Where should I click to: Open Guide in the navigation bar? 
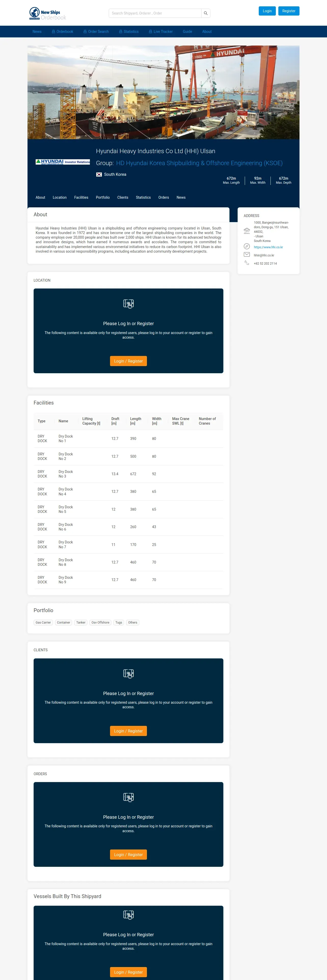point(187,32)
